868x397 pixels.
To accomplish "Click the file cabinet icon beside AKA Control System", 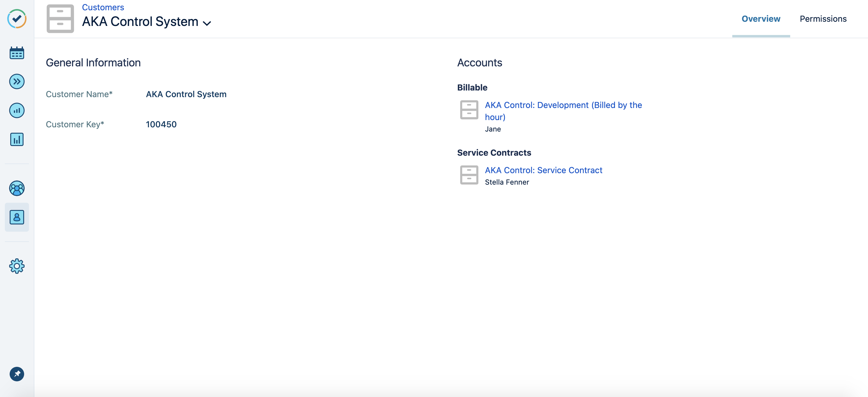I will pyautogui.click(x=60, y=19).
